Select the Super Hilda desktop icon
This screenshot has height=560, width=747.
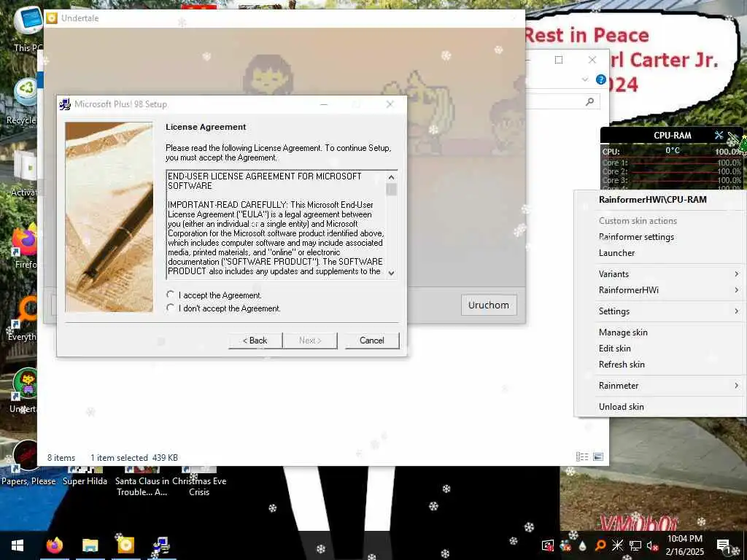[x=85, y=476]
